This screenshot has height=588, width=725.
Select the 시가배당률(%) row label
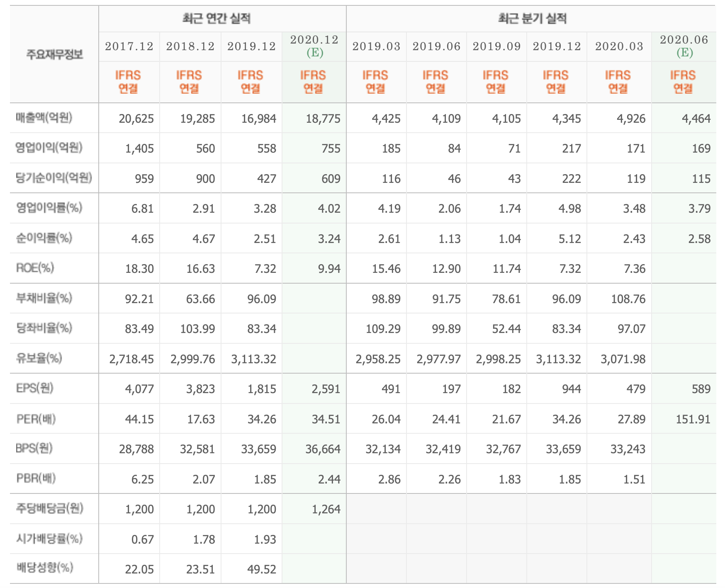[x=49, y=539]
